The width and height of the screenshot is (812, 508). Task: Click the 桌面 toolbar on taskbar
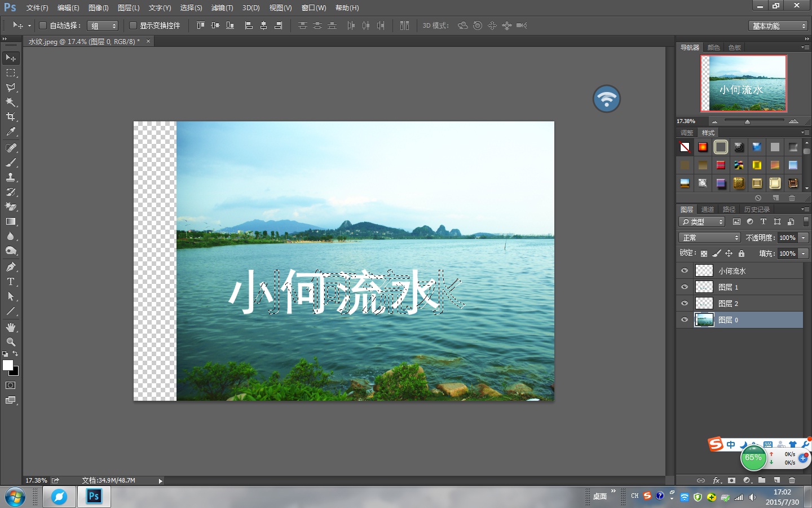coord(600,497)
